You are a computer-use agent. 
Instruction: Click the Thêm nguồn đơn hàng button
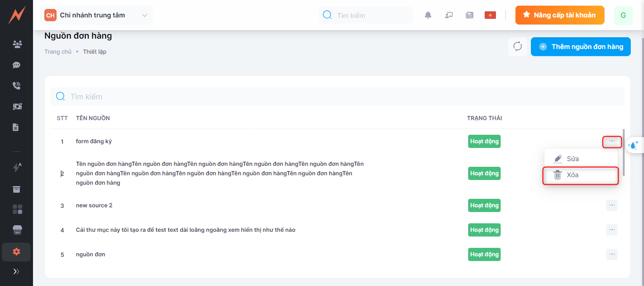tap(581, 47)
